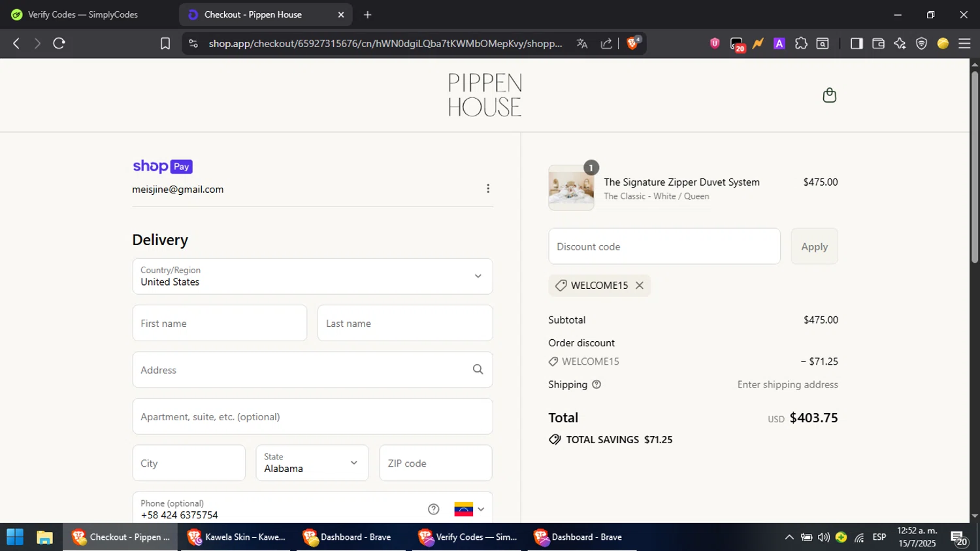
Task: Open a new browser tab
Action: [368, 14]
